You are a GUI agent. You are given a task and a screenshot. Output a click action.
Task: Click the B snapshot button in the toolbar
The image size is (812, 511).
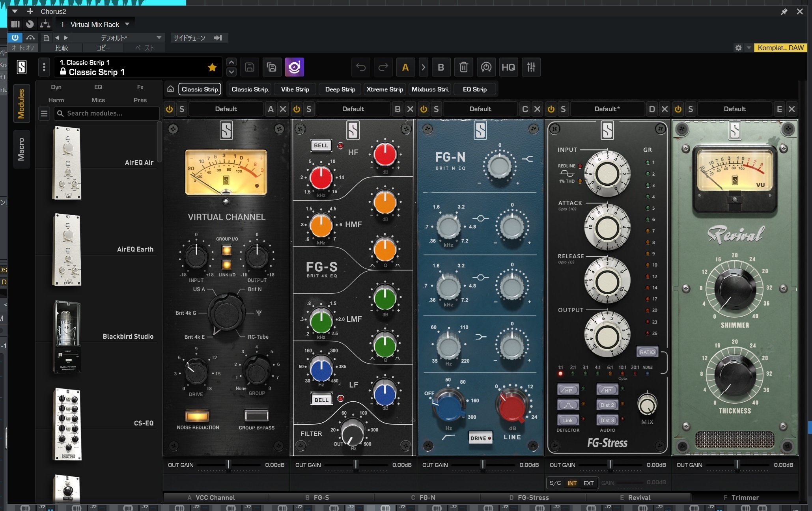point(441,67)
